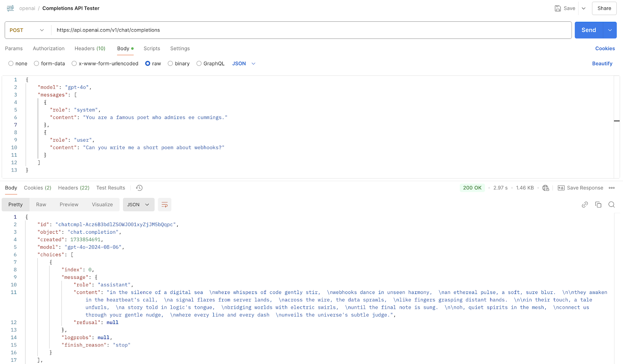Image resolution: width=623 pixels, height=364 pixels.
Task: Switch body type to GraphQL
Action: click(x=199, y=63)
